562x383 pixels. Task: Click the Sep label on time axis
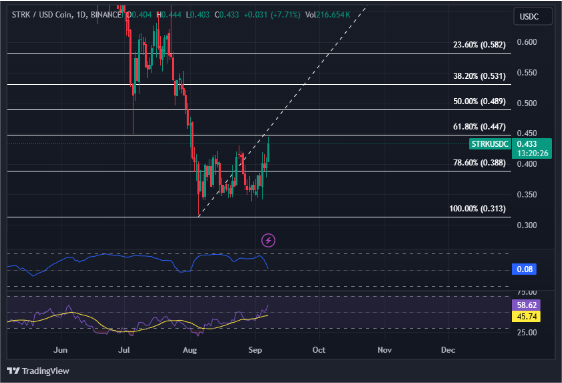[255, 350]
